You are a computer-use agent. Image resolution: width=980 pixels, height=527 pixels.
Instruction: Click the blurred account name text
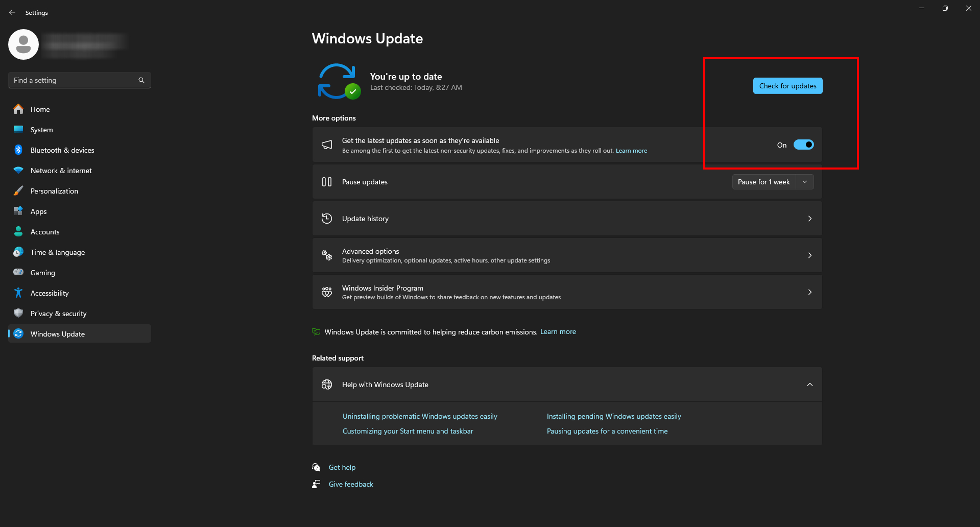coord(85,44)
